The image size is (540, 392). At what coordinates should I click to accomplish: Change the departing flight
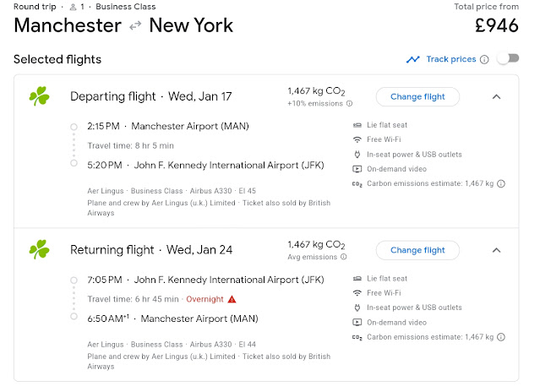(x=417, y=96)
